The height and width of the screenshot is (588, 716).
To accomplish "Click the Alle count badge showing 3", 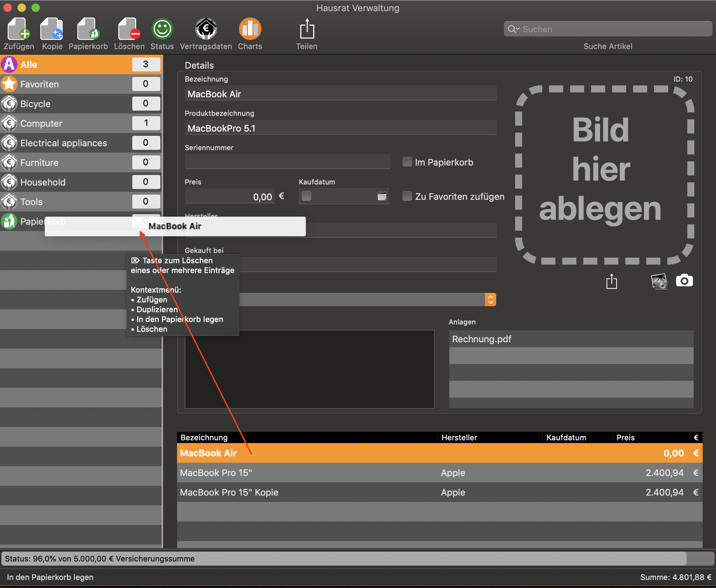I will pyautogui.click(x=146, y=64).
